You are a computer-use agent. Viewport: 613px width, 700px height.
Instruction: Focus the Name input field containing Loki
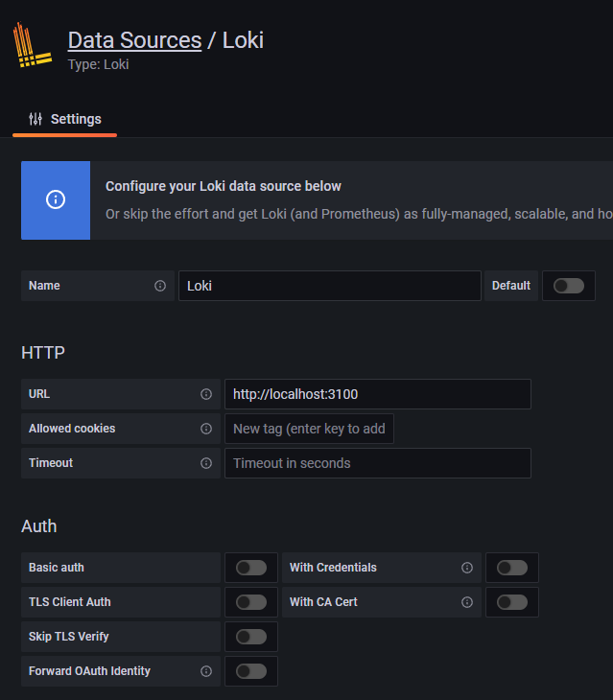pos(330,286)
